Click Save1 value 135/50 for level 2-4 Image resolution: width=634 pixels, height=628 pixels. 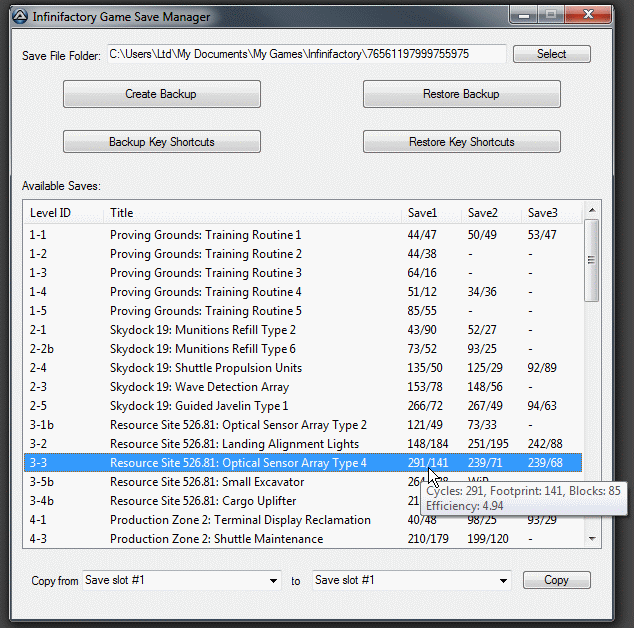pyautogui.click(x=425, y=368)
